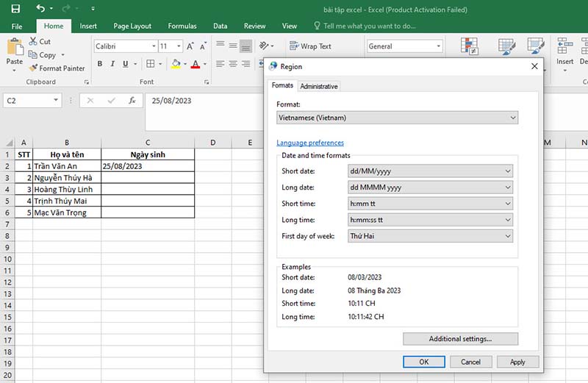Open the Long date format dropdown
Screen dimensions: 588x383
point(430,187)
